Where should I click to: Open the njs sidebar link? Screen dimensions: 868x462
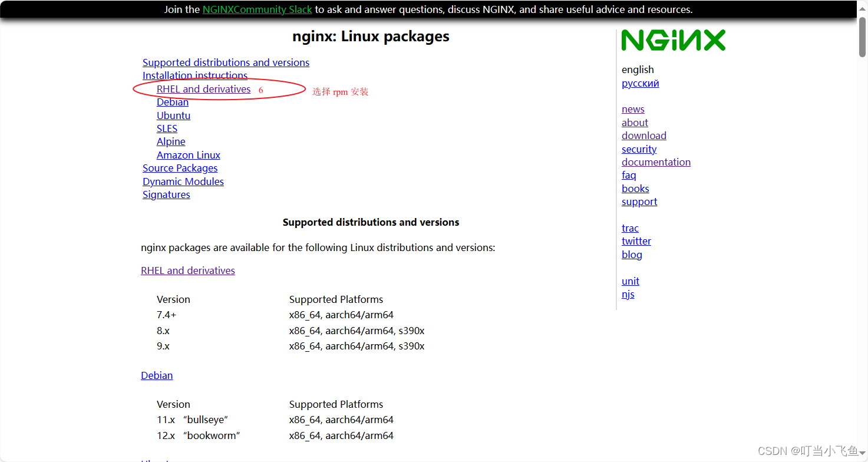click(x=628, y=294)
